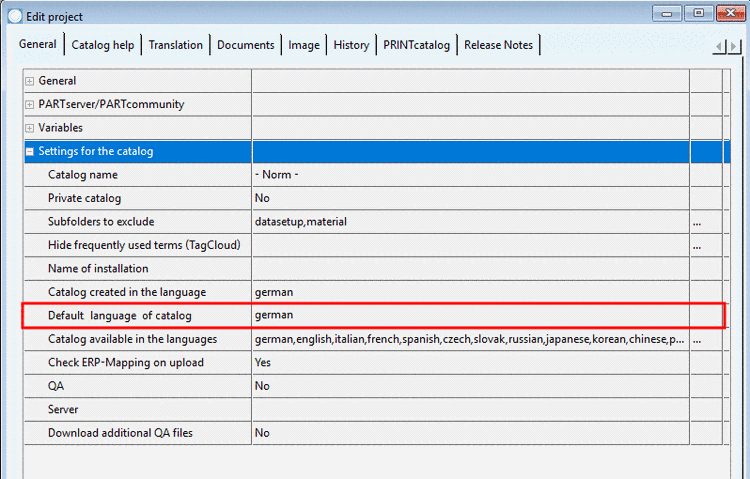Edit the Catalog name value '- Norm -'
750x479 pixels.
(471, 175)
